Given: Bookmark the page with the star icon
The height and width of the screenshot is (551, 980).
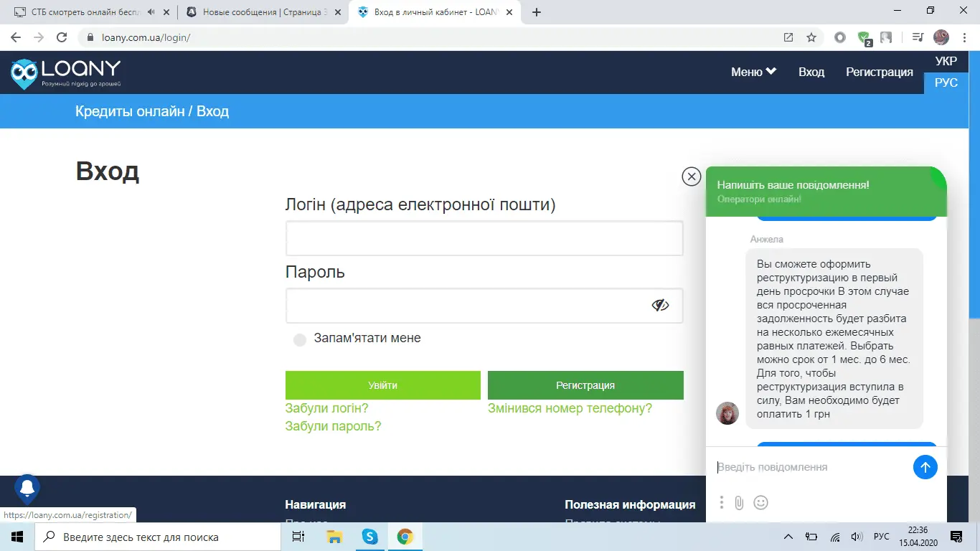Looking at the screenshot, I should [x=811, y=37].
